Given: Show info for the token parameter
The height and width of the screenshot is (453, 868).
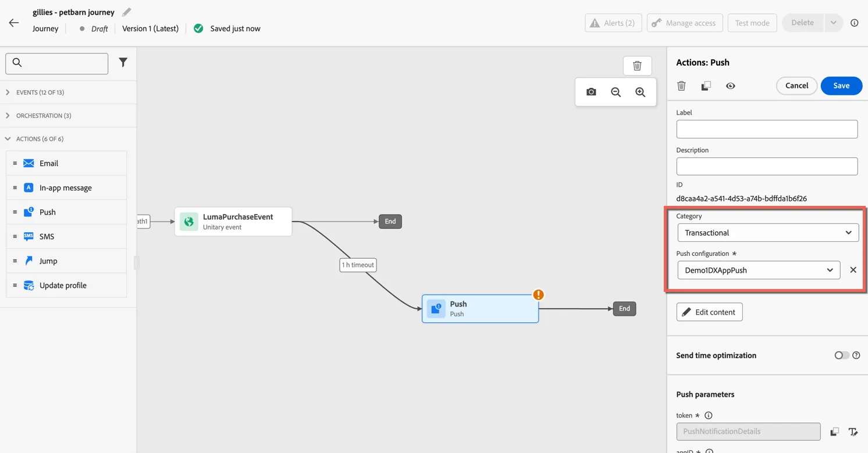Looking at the screenshot, I should pyautogui.click(x=708, y=415).
